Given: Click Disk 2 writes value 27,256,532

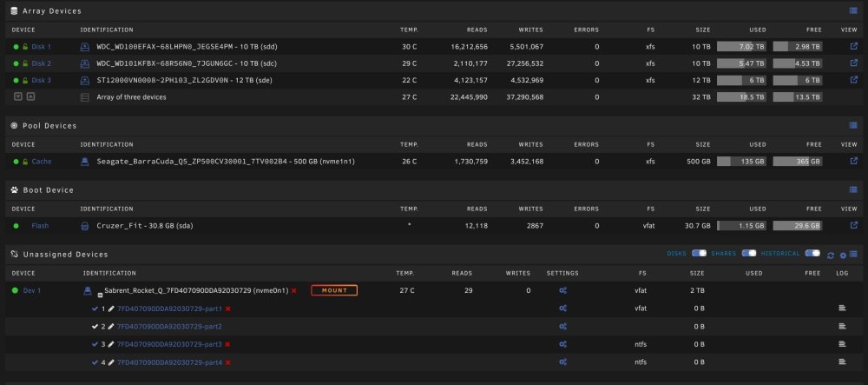Looking at the screenshot, I should pyautogui.click(x=525, y=63).
